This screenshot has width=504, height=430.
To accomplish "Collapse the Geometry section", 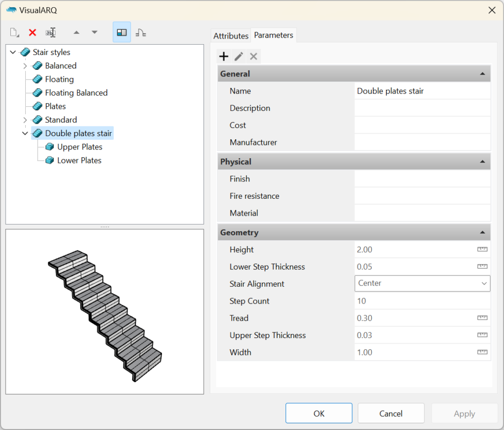I will tap(482, 233).
